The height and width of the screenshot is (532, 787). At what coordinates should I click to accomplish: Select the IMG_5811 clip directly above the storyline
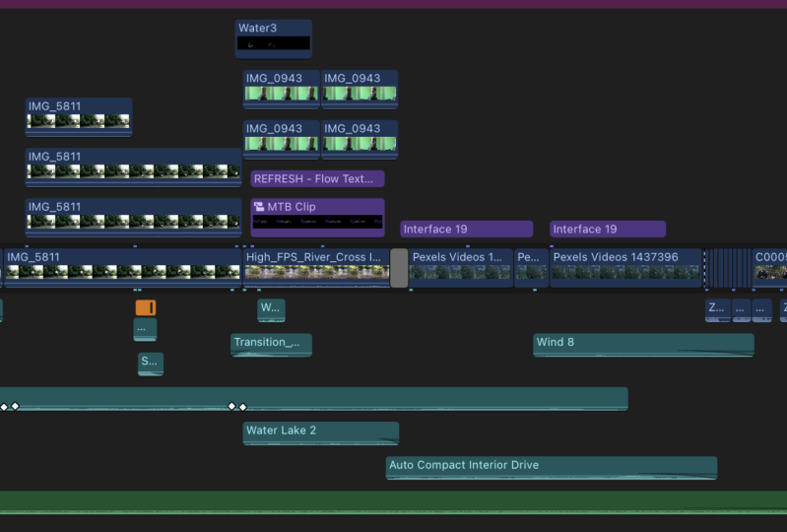(x=134, y=218)
